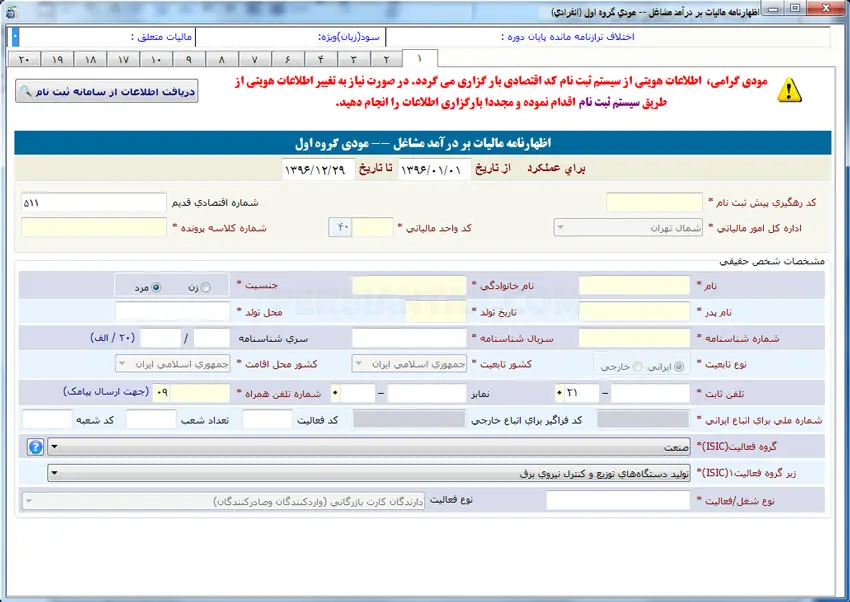Screen dimensions: 850x602
Task: Select the زن gender radio button
Action: (x=205, y=287)
